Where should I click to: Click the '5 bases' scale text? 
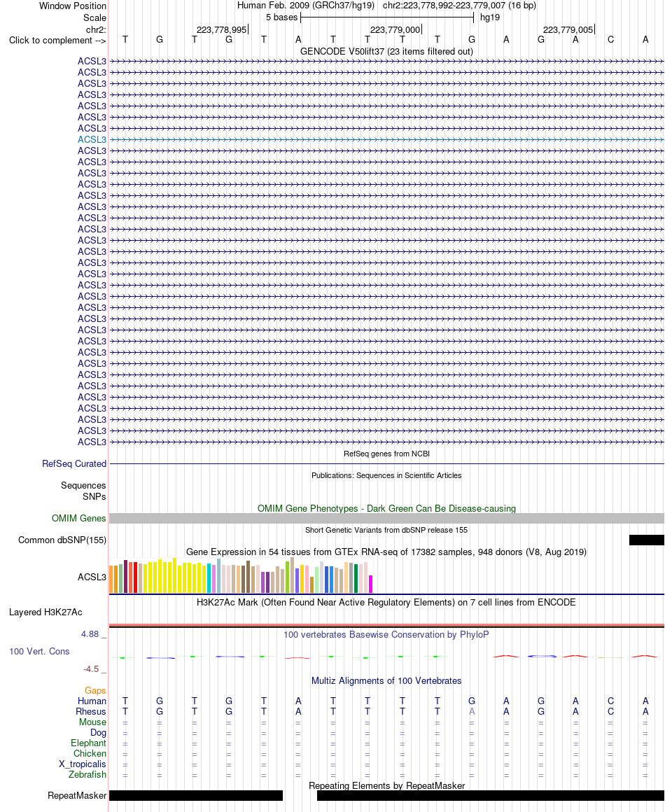(x=281, y=17)
